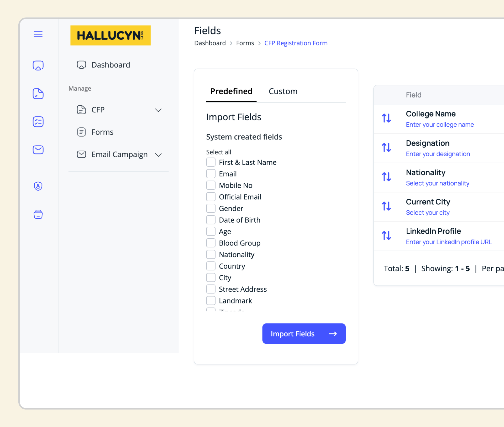The height and width of the screenshot is (427, 504).
Task: Expand the CFP menu chevron
Action: click(158, 110)
